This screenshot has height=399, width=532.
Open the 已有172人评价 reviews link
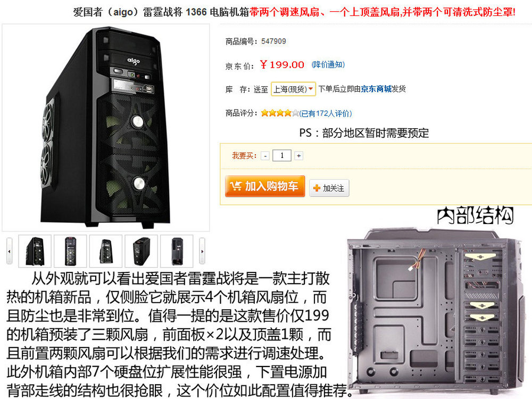(326, 113)
